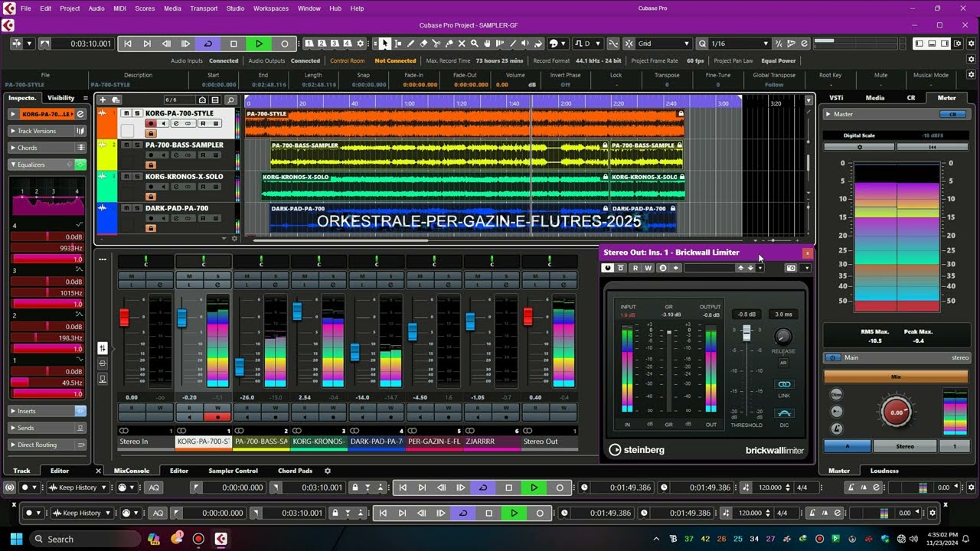
Task: Click the blue A button in Control Room
Action: coord(847,446)
